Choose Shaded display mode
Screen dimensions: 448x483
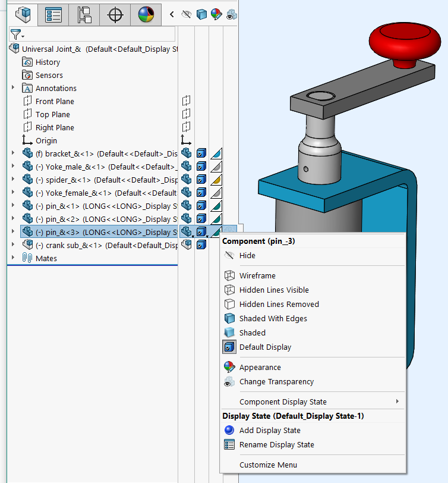[313, 333]
